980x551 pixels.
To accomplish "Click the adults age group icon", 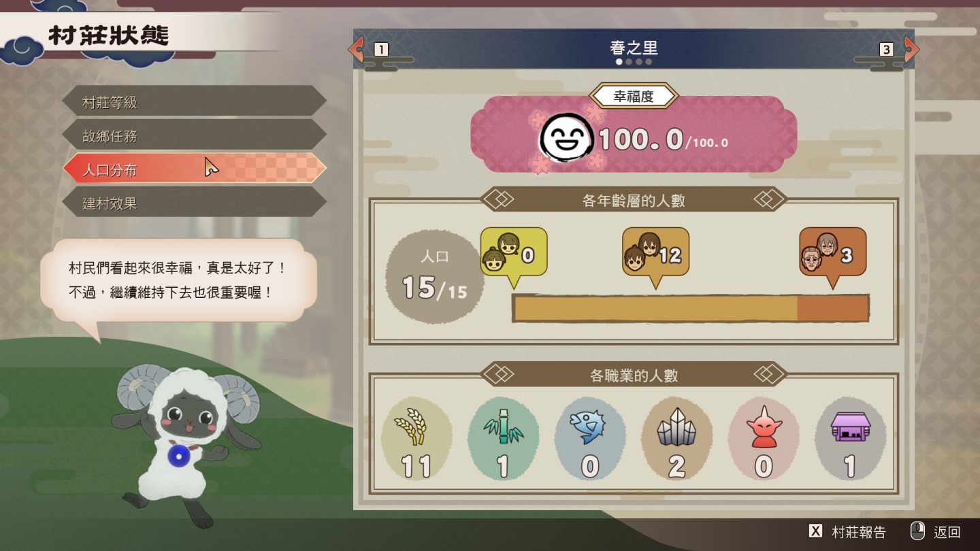I will (642, 252).
